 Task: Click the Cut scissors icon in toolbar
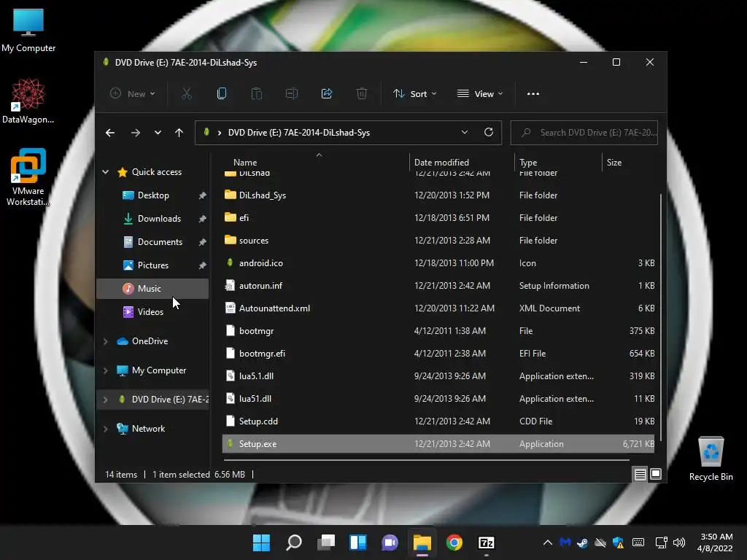click(186, 94)
